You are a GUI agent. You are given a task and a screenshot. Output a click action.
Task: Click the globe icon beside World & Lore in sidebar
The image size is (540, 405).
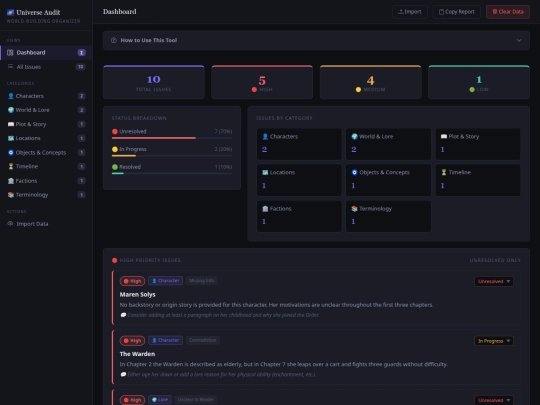[11, 110]
